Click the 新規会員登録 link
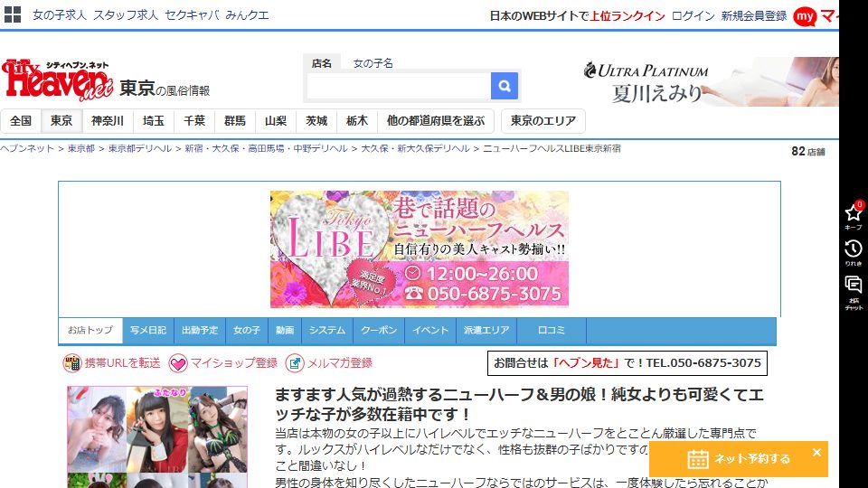The width and height of the screenshot is (868, 488). point(754,16)
